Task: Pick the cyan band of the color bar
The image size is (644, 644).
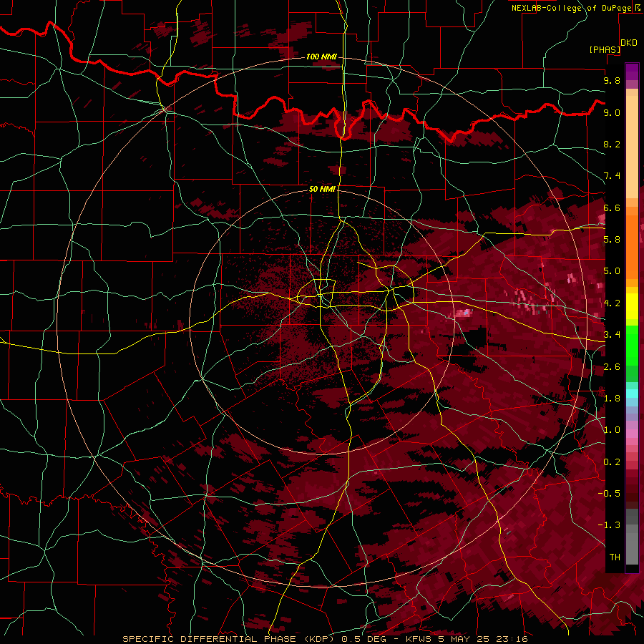Action: [x=632, y=394]
